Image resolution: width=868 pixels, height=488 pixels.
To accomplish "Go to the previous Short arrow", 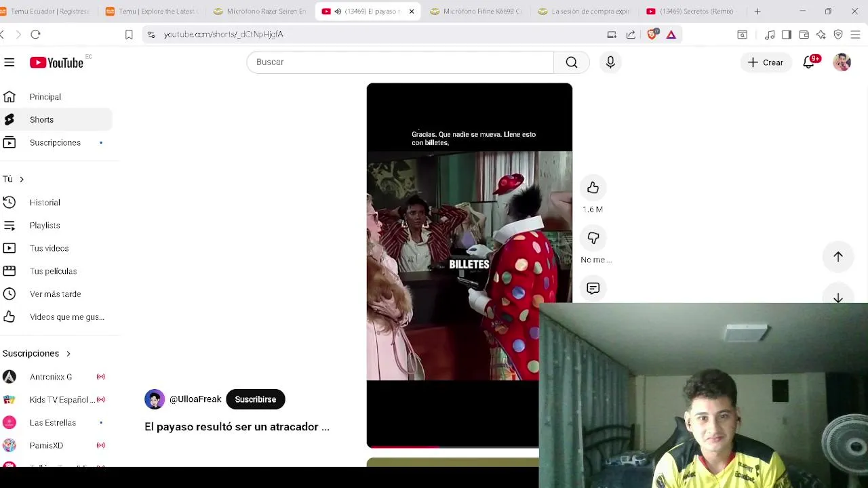I will (838, 257).
